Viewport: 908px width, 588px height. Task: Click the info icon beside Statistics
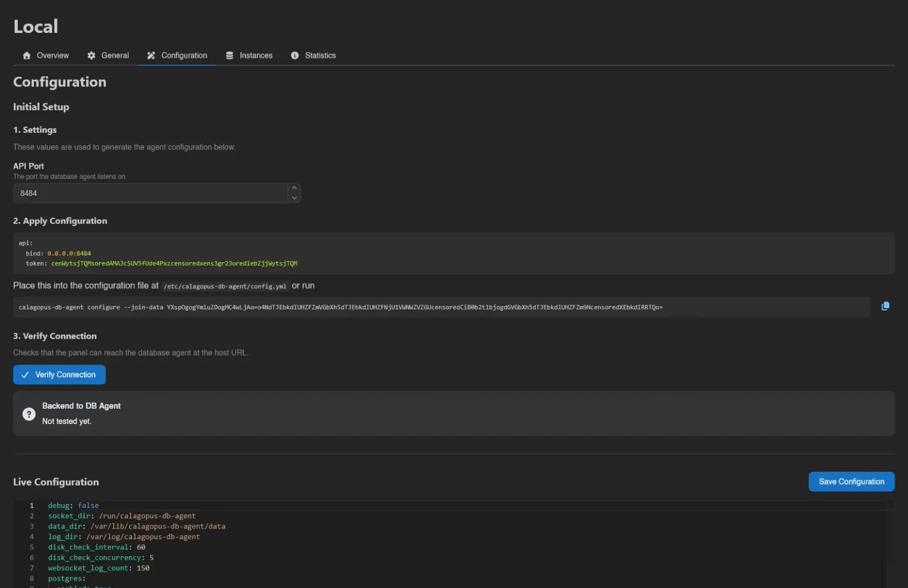[295, 56]
